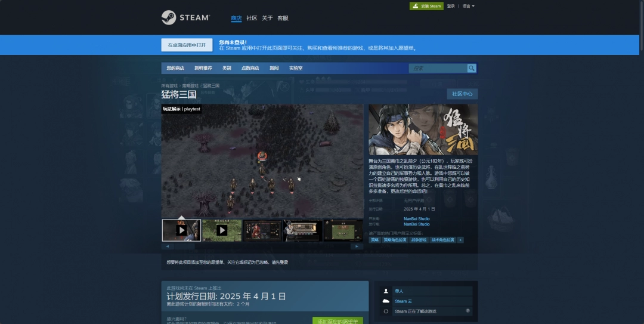644x324 pixels.
Task: Open the 新鲜推荐 menu
Action: point(203,68)
